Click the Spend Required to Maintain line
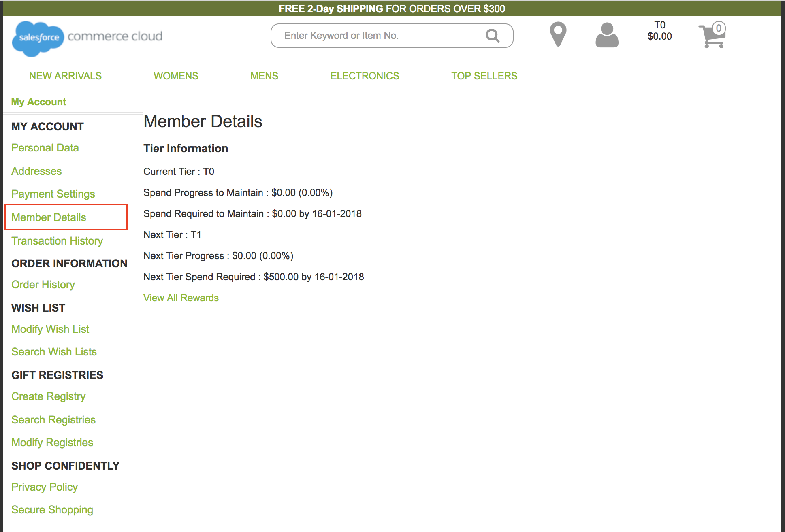Screen dimensions: 785x532 pyautogui.click(x=252, y=214)
